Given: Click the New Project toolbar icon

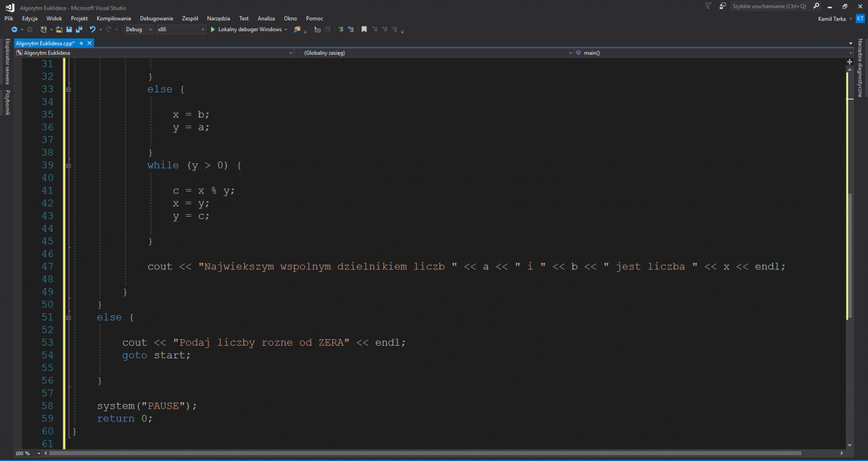Looking at the screenshot, I should pyautogui.click(x=44, y=29).
